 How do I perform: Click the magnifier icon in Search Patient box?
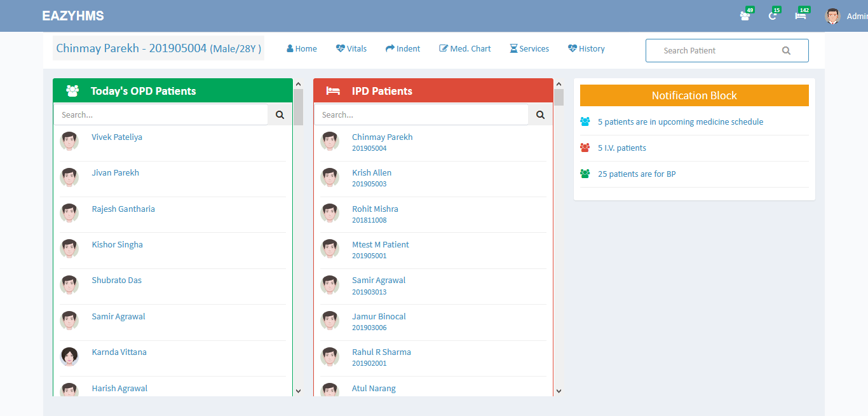[786, 51]
